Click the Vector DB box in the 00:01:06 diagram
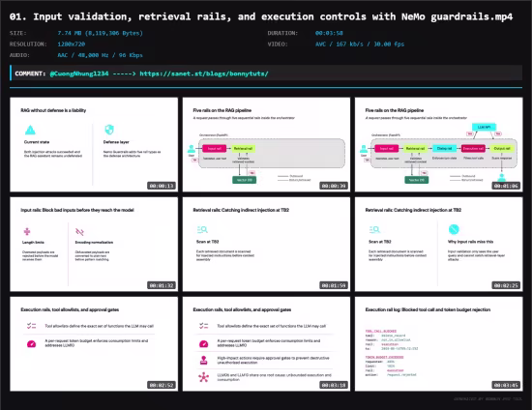The image size is (532, 410). coord(417,180)
